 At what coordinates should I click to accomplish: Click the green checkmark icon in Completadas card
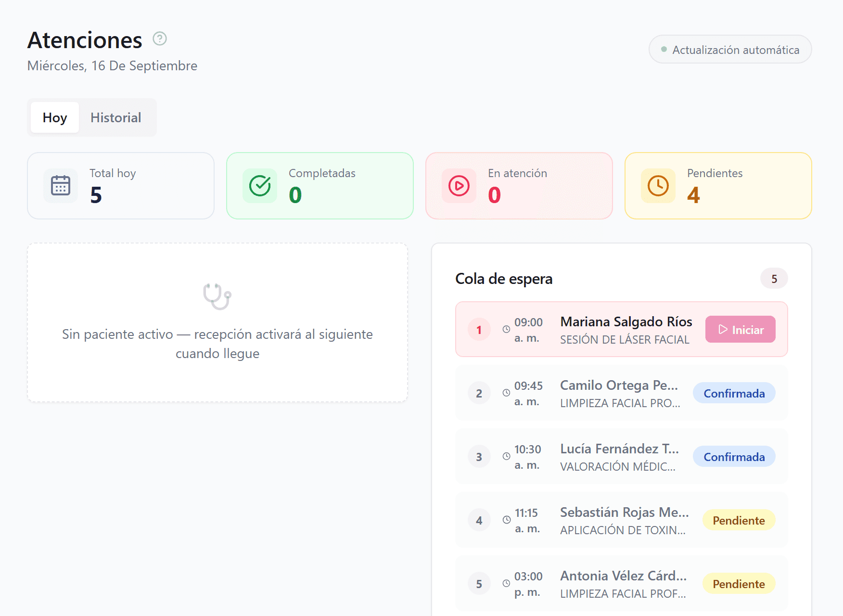(260, 186)
